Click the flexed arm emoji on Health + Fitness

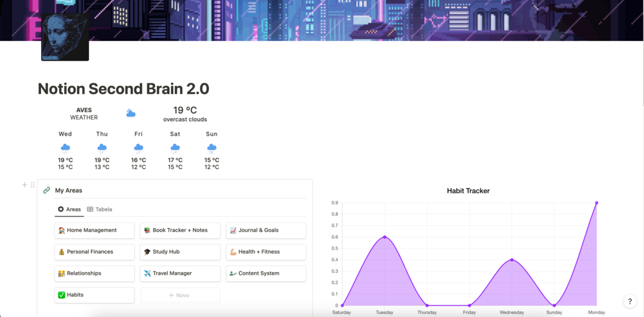point(233,252)
